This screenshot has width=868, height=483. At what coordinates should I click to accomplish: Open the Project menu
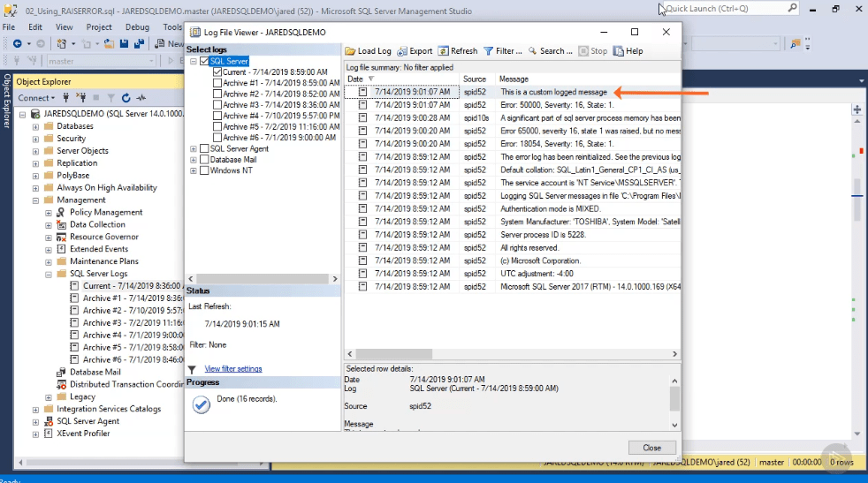point(99,26)
